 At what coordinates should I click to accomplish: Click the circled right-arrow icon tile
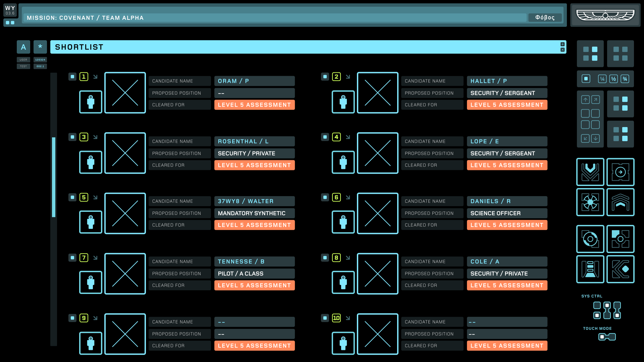point(620,172)
